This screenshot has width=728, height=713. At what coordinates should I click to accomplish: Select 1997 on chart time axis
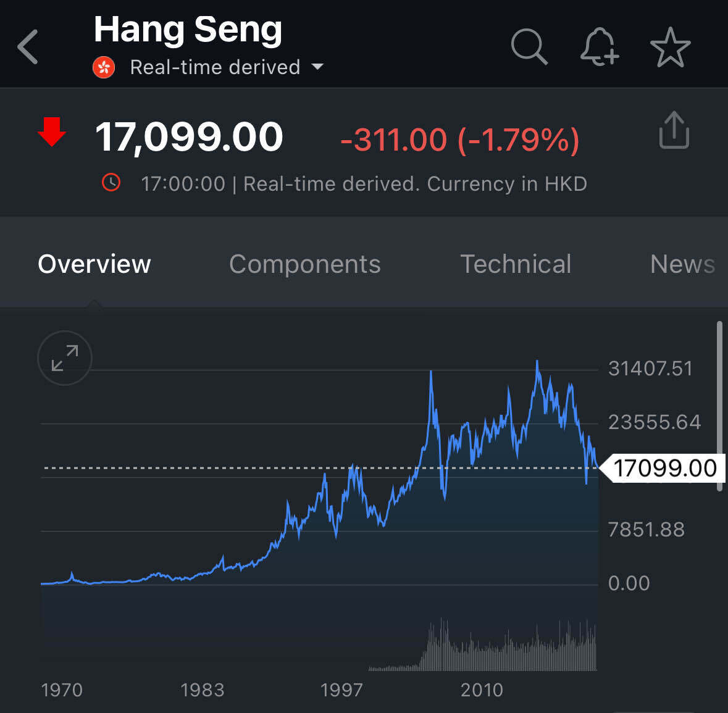[341, 690]
